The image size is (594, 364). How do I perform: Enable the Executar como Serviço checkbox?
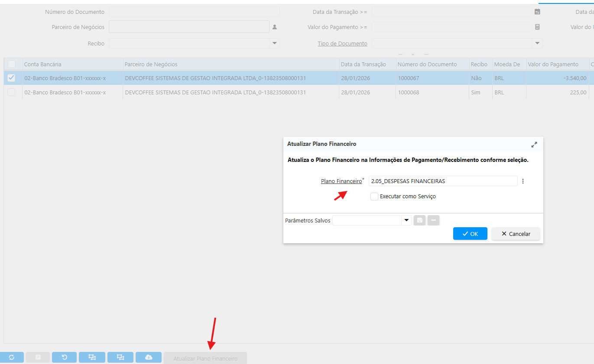pyautogui.click(x=374, y=196)
